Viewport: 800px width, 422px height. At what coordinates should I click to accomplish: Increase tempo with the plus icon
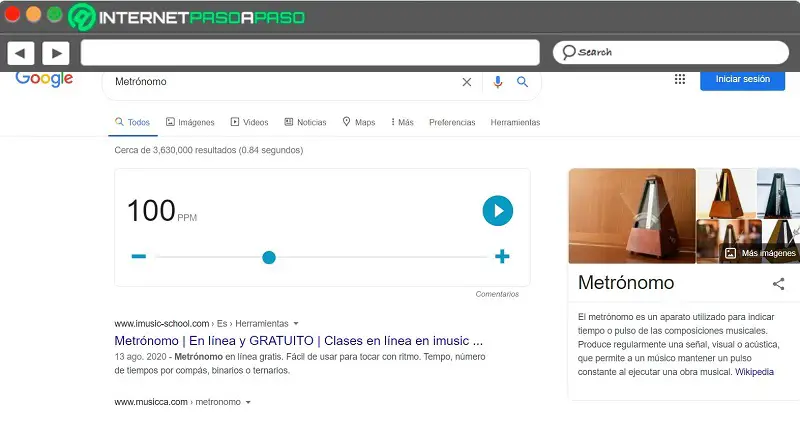pos(502,256)
